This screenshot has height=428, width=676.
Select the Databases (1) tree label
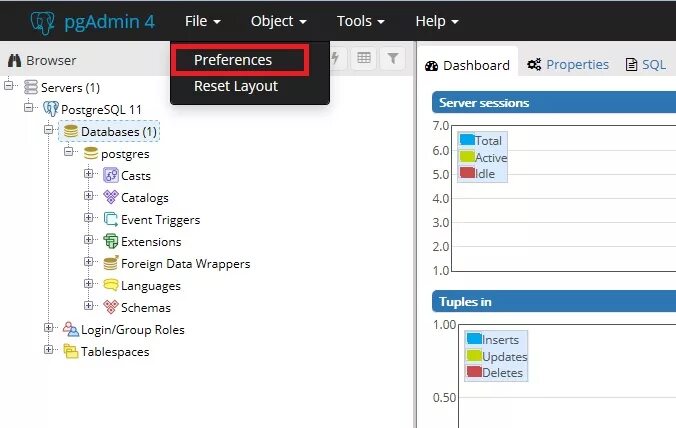point(119,131)
